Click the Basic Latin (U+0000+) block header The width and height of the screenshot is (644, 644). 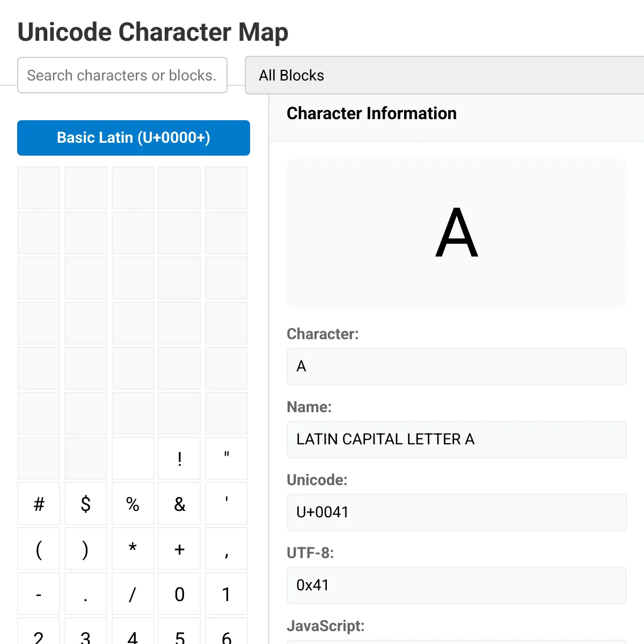[134, 138]
